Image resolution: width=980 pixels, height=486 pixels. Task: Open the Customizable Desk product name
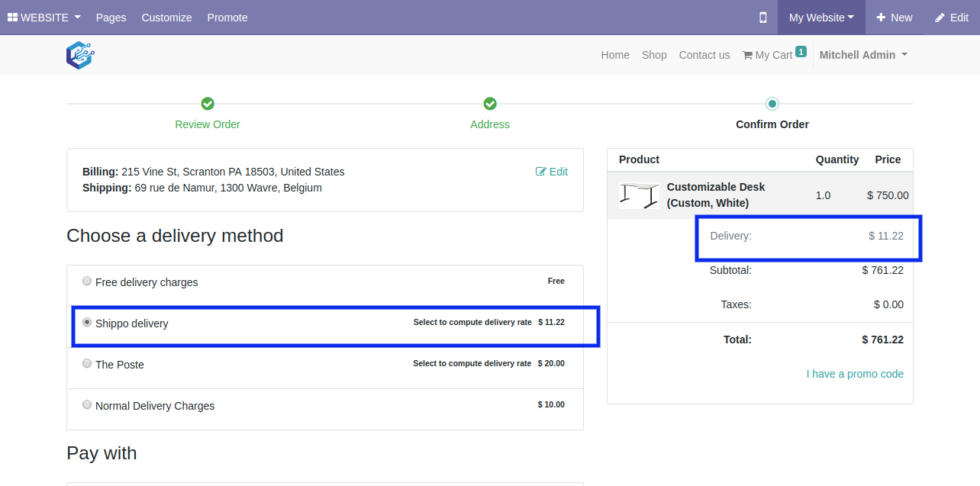coord(716,195)
